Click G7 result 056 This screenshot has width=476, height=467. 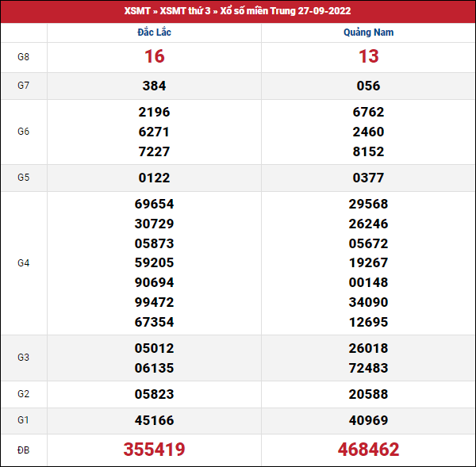point(368,86)
